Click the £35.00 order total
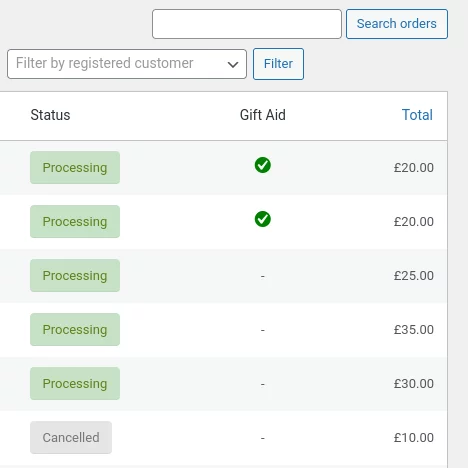Viewport: 468px width, 468px height. click(414, 330)
